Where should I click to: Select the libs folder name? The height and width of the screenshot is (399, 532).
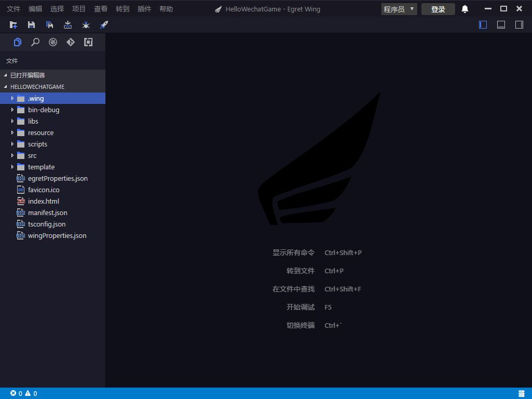(x=33, y=121)
